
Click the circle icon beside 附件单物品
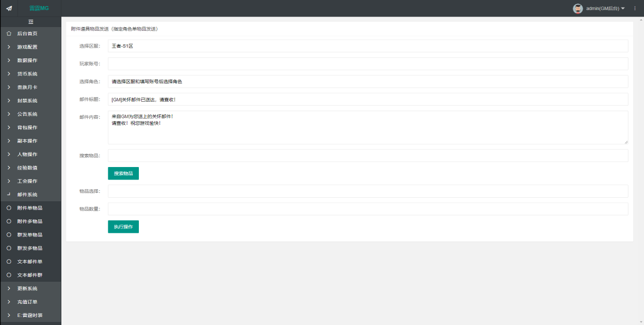pos(9,208)
